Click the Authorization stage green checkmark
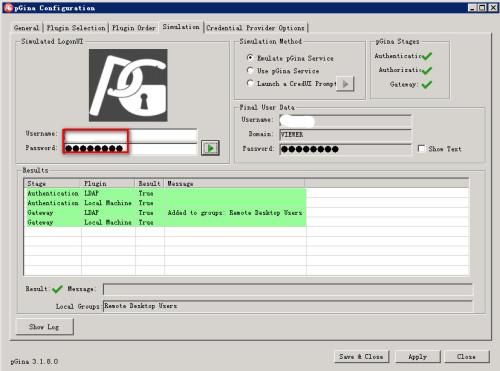The image size is (500, 371). click(427, 70)
